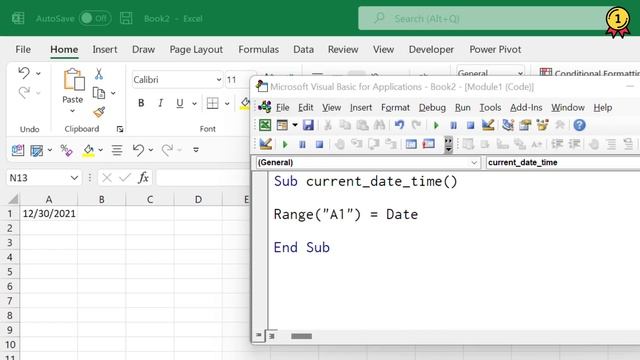Click the Undo arrow in VBA standard toolbar
Screen dimensions: 640x360
[399, 125]
